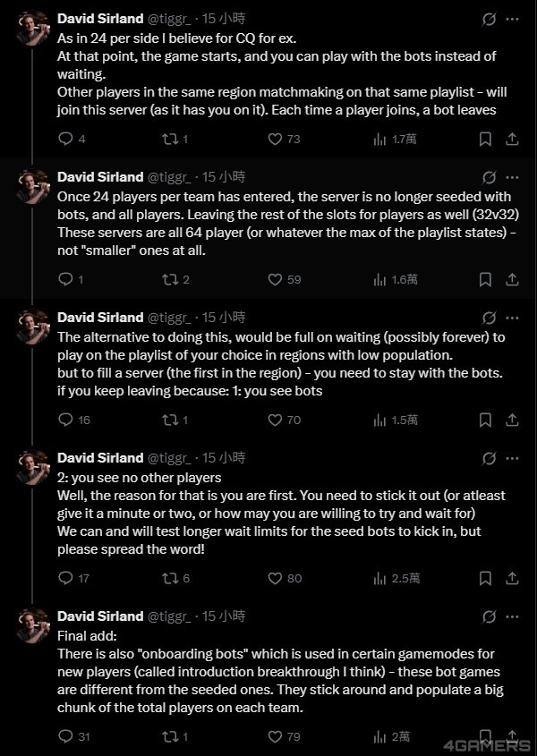The image size is (537, 756).
Task: Click David Sirland's avatar on the third tweet
Action: click(x=33, y=326)
